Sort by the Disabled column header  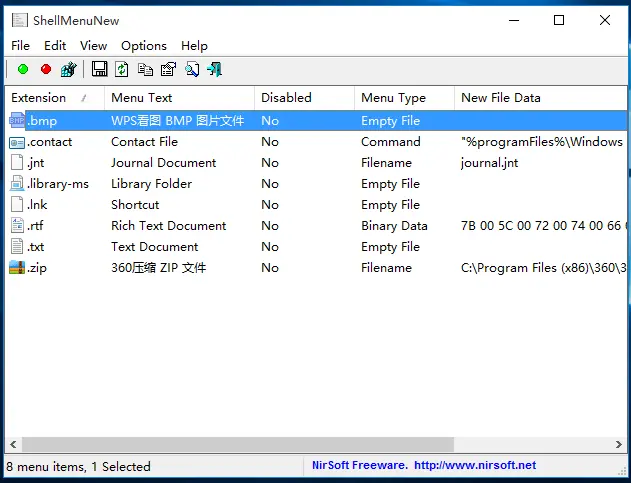[286, 98]
